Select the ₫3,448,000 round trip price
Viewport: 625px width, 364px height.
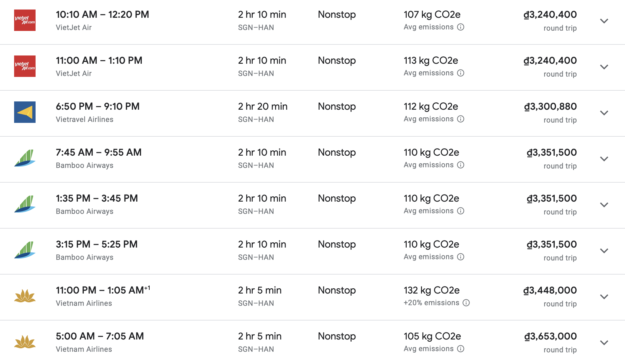[x=550, y=290]
